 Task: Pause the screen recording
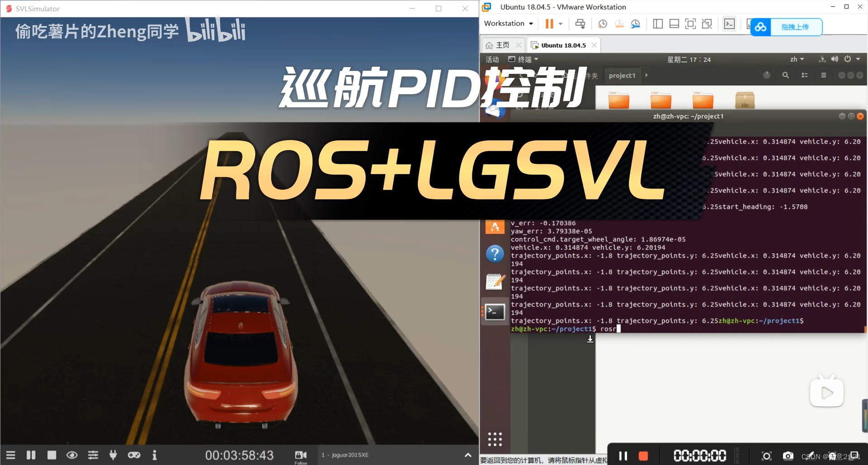tap(623, 456)
